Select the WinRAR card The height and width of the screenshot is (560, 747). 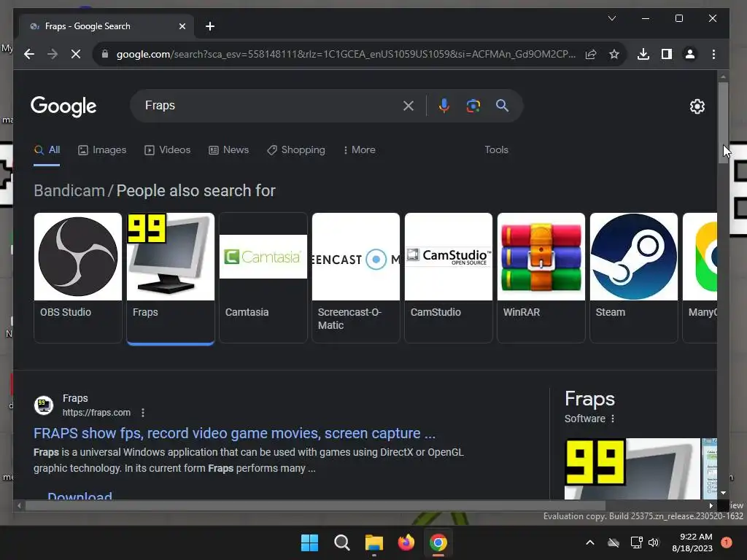coord(541,278)
